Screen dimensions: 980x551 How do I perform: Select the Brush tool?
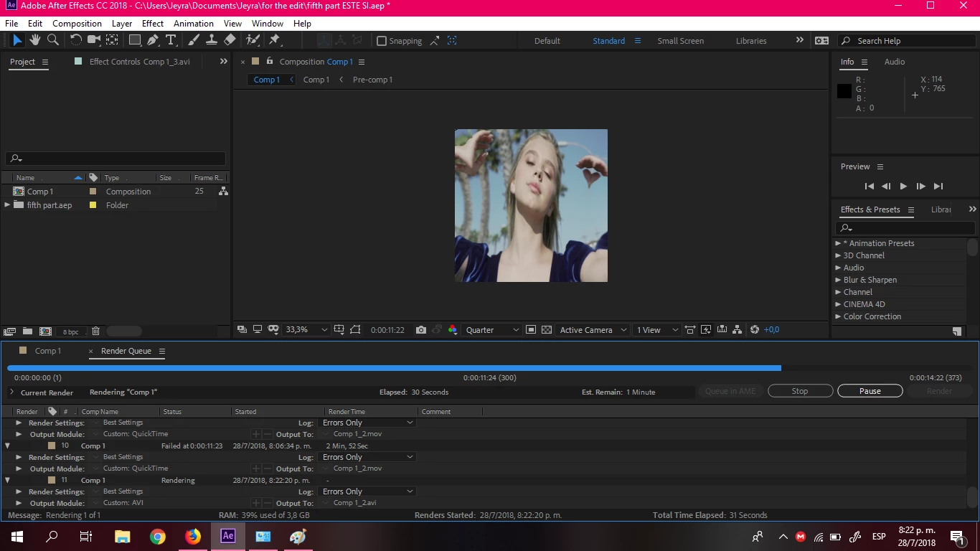tap(194, 40)
